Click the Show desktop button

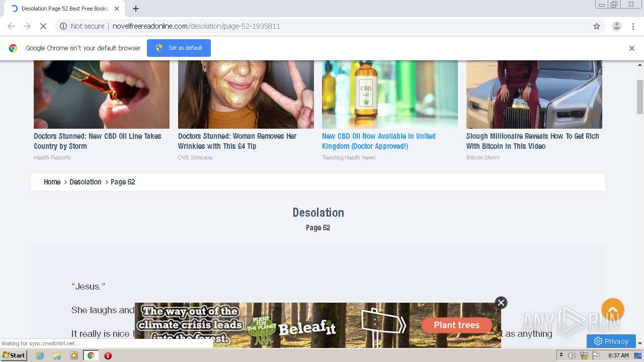638,355
